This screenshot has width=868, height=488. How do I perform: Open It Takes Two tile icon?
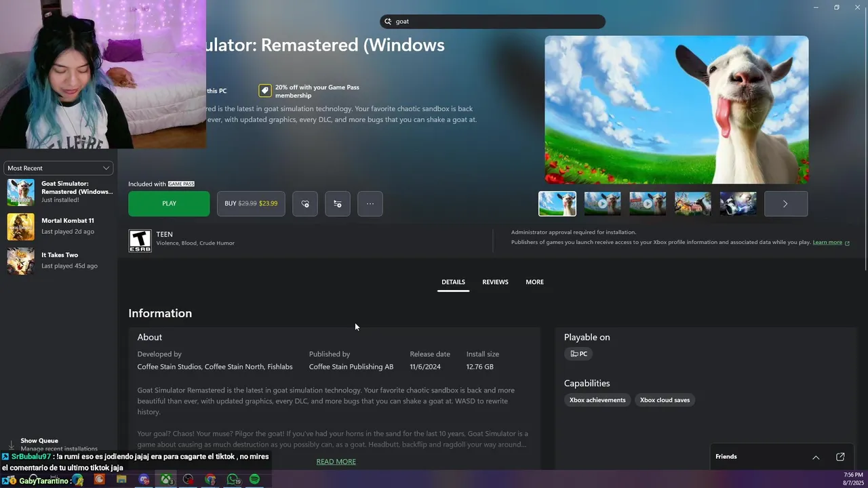(20, 261)
